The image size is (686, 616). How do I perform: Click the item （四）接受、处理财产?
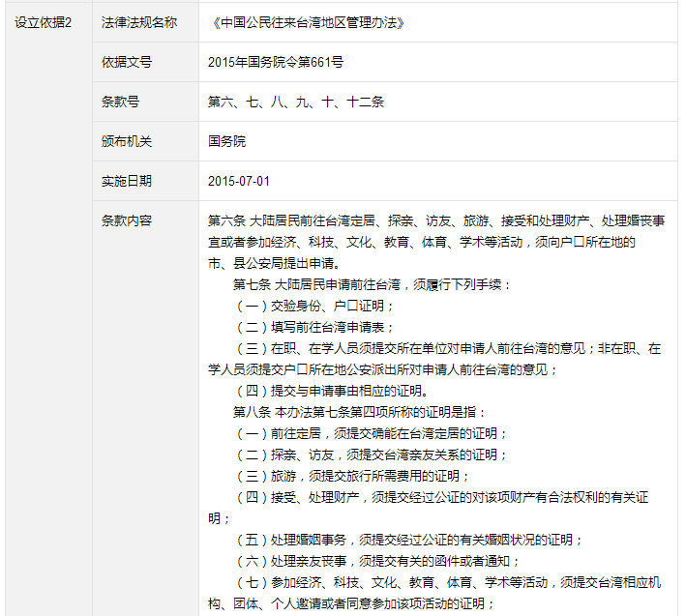click(441, 497)
